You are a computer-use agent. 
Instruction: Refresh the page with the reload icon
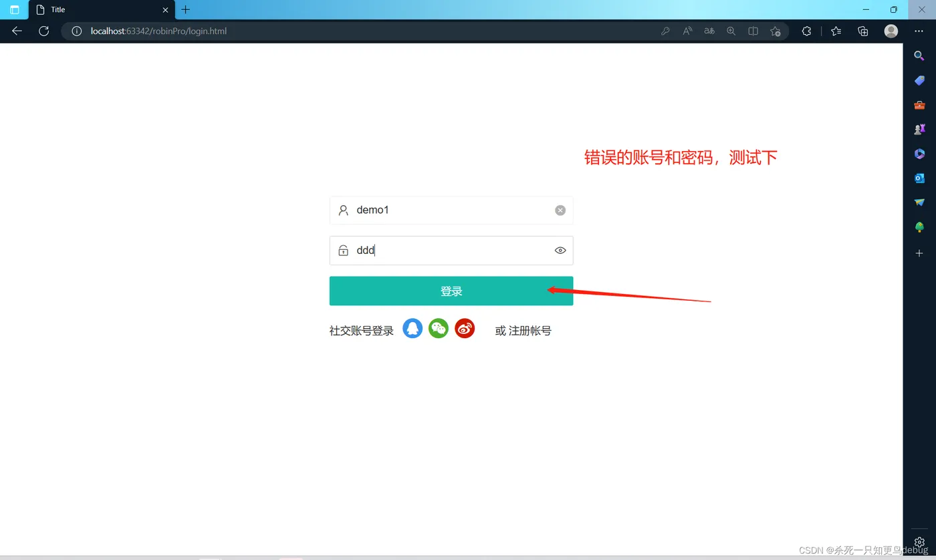[x=44, y=31]
